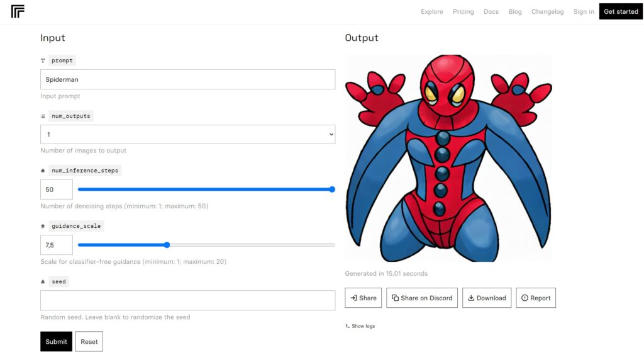Reset the input form
The width and height of the screenshot is (644, 362).
[89, 341]
